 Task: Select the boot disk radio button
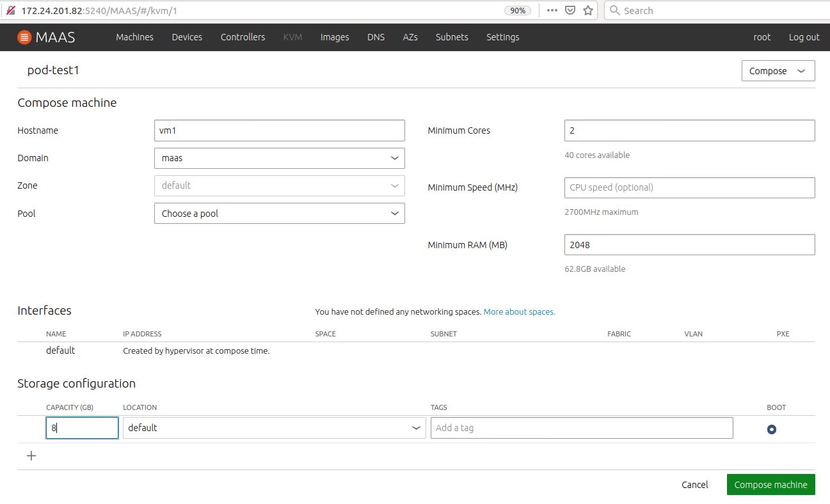(x=771, y=429)
